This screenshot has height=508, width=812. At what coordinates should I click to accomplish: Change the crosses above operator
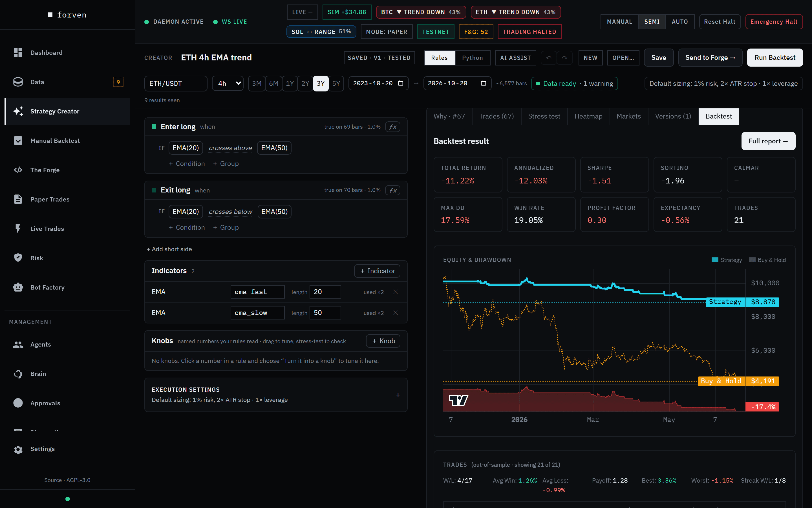pos(230,148)
